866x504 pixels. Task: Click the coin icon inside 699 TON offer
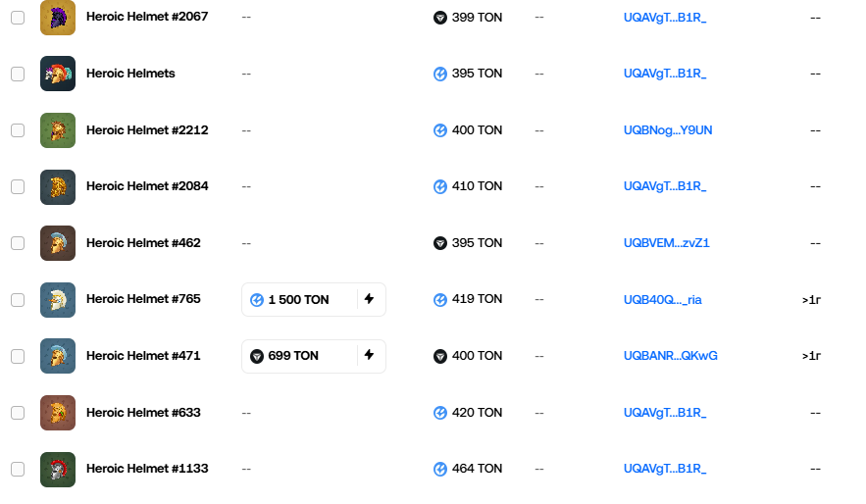[x=257, y=356]
